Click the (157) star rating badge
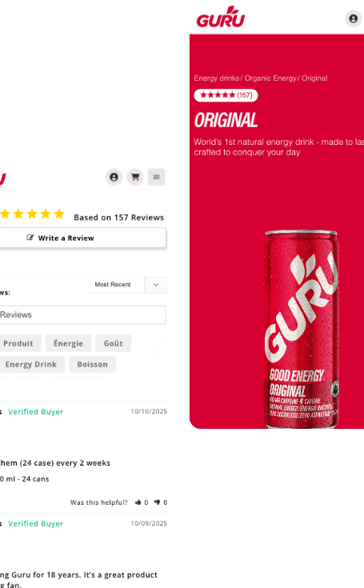Screen dimensions: 364x588 226,95
